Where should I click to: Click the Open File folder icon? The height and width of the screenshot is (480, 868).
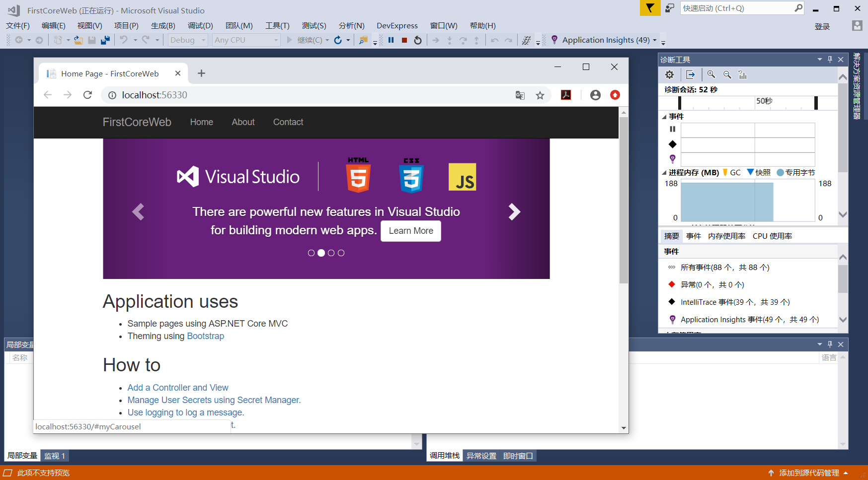79,40
